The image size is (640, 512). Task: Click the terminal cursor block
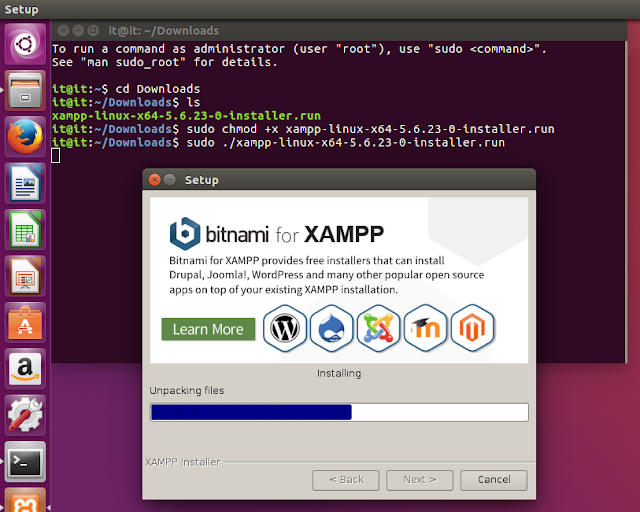[56, 156]
